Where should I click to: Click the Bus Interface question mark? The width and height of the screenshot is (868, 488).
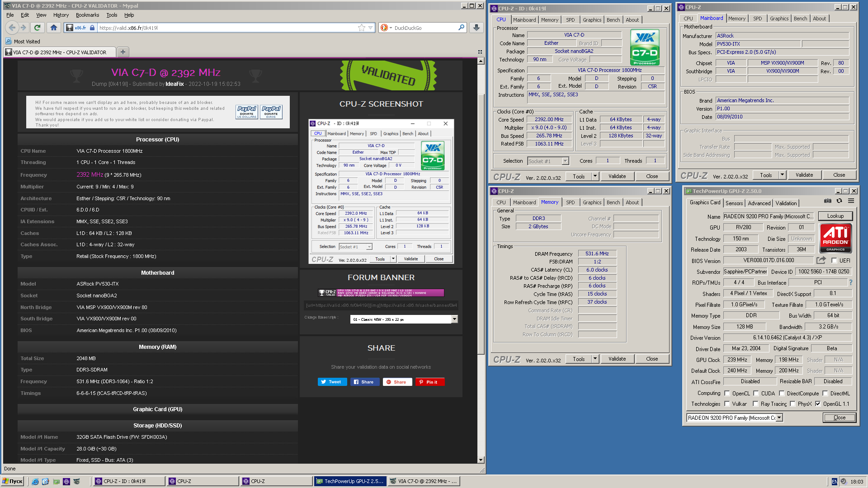coord(850,282)
